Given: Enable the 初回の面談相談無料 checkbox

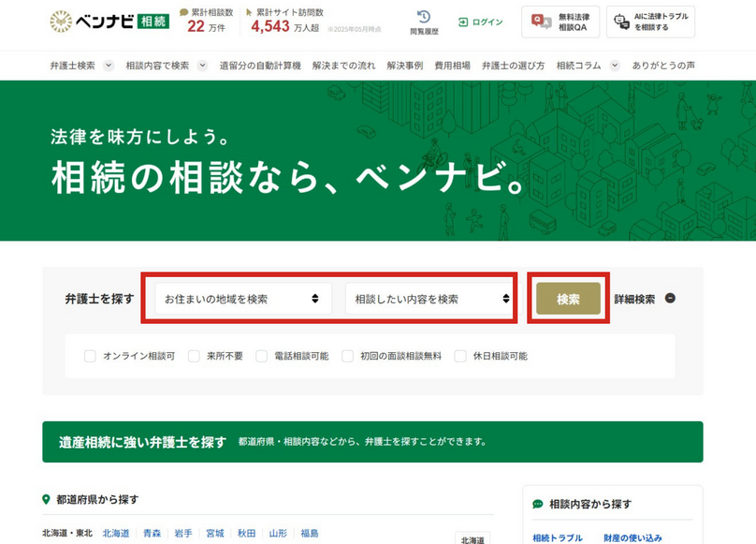Looking at the screenshot, I should (x=345, y=356).
